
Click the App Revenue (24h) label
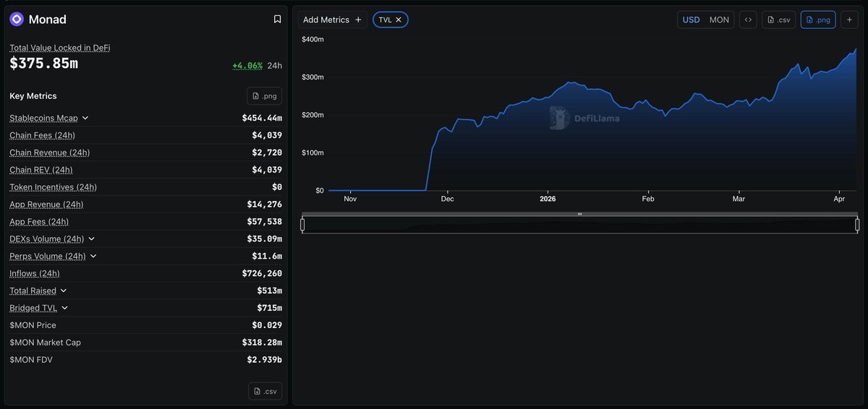coord(47,204)
